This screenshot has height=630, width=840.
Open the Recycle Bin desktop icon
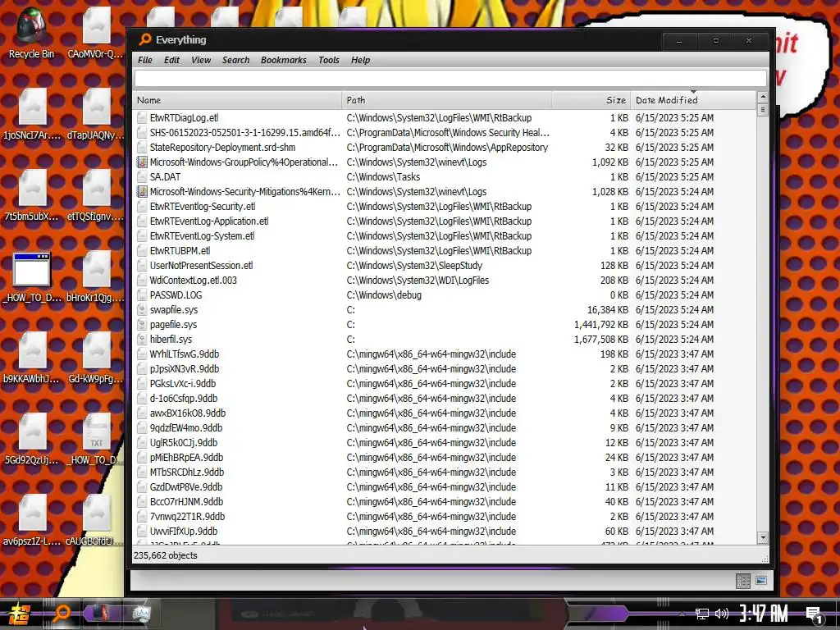click(x=31, y=34)
